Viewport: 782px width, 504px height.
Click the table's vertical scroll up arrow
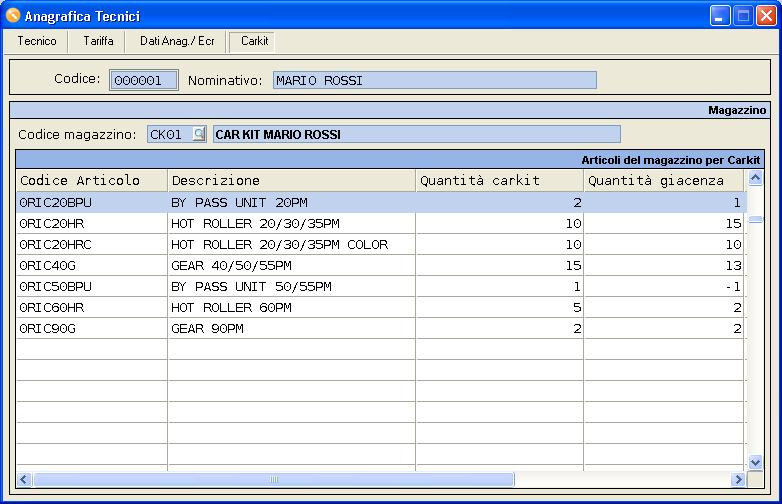tap(755, 178)
